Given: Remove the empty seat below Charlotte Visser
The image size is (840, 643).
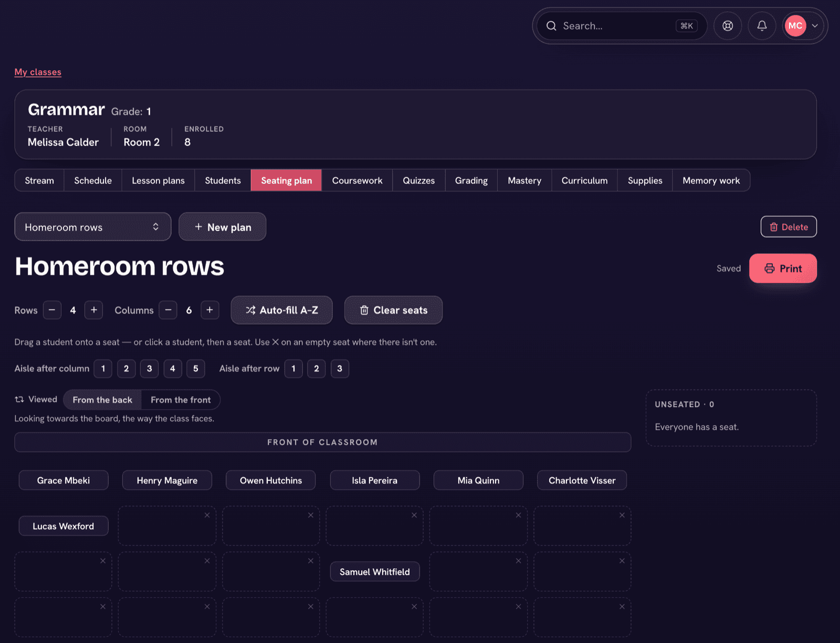Looking at the screenshot, I should 622,515.
